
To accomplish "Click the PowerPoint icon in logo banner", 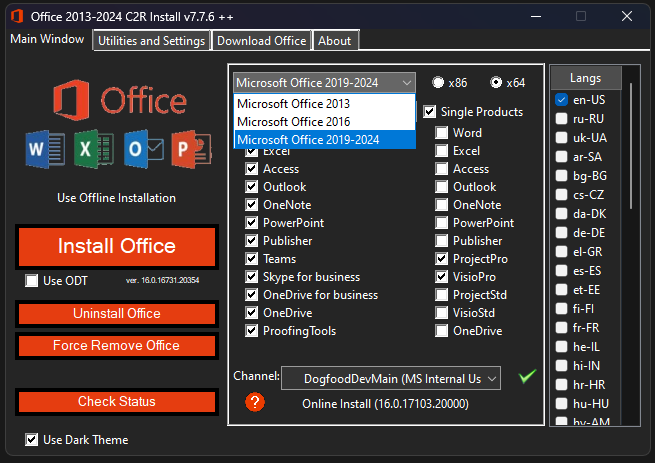I will tap(188, 150).
